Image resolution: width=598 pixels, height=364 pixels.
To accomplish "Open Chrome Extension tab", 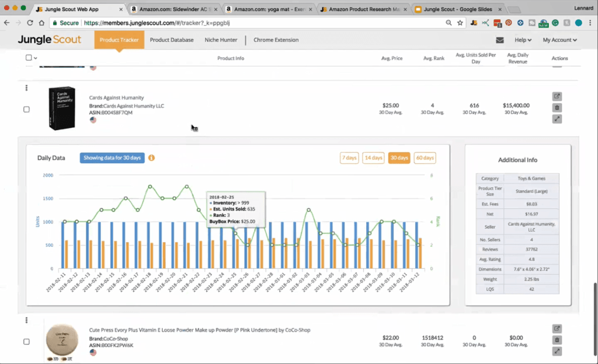I will coord(276,40).
